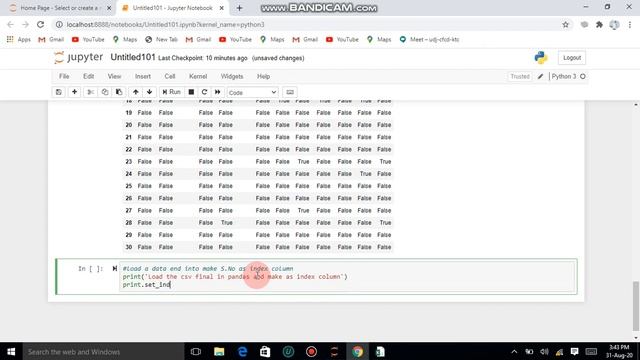Switch to the Home Page browser tab
The height and width of the screenshot is (360, 640).
coord(60,8)
